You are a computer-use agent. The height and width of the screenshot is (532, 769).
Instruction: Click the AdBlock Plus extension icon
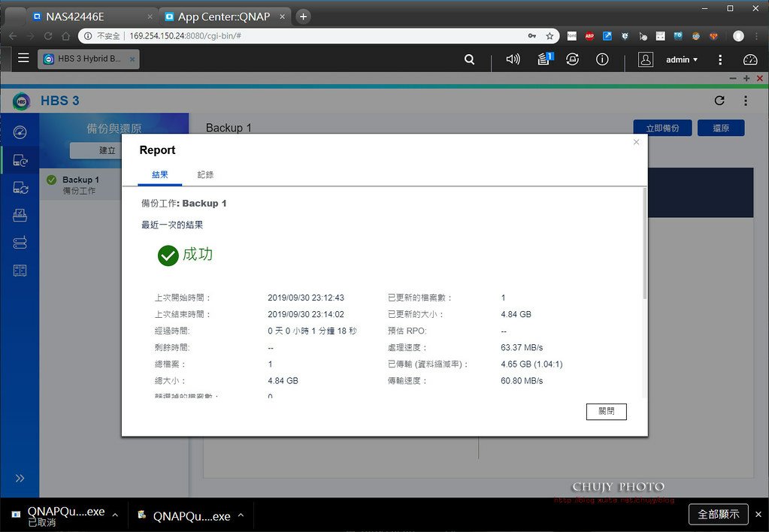click(589, 36)
